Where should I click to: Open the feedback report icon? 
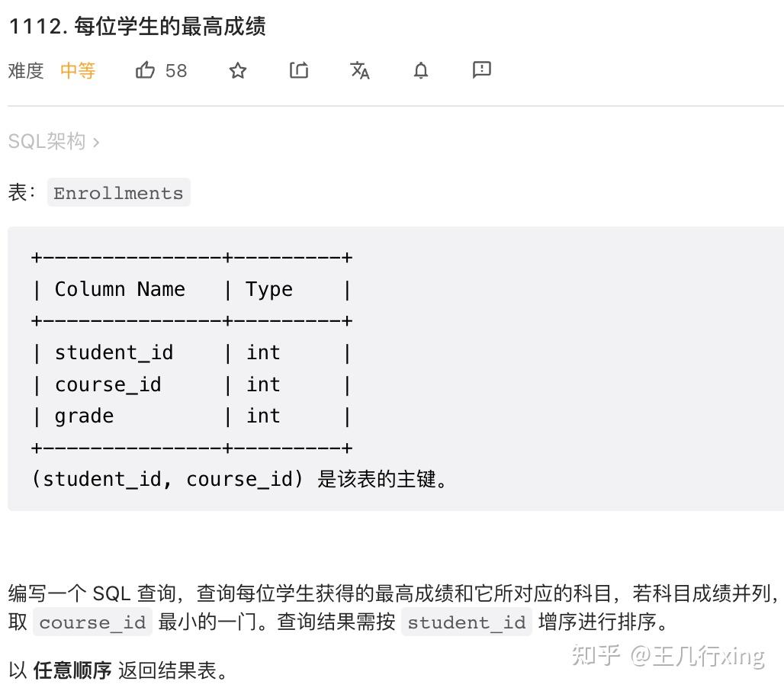tap(481, 70)
